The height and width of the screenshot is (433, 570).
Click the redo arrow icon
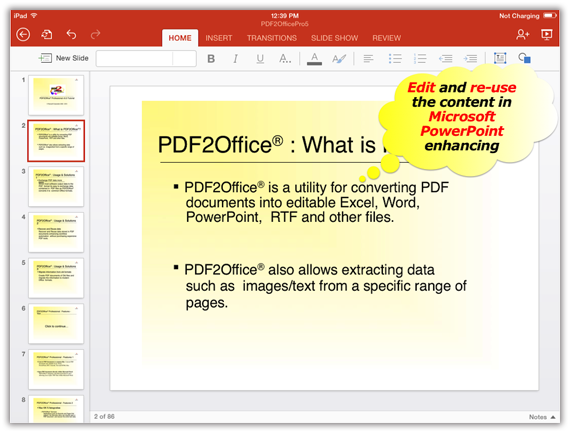click(x=95, y=35)
